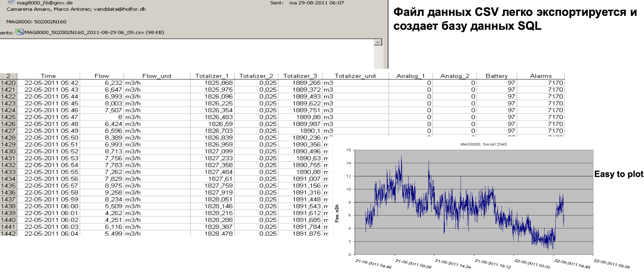Select the Flow_unit column header
644x275 pixels.
click(x=157, y=76)
